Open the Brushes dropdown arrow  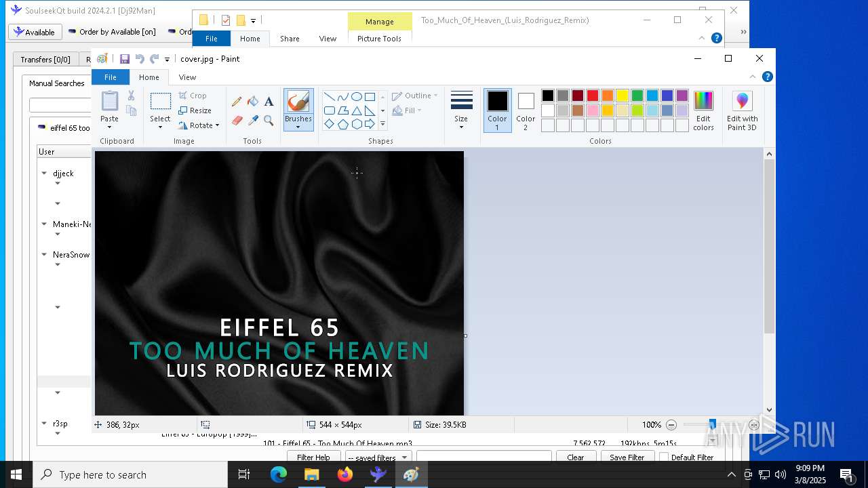[x=298, y=127]
